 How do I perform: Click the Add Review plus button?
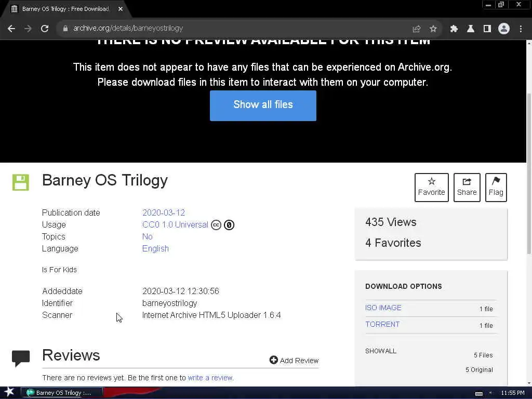(294, 361)
